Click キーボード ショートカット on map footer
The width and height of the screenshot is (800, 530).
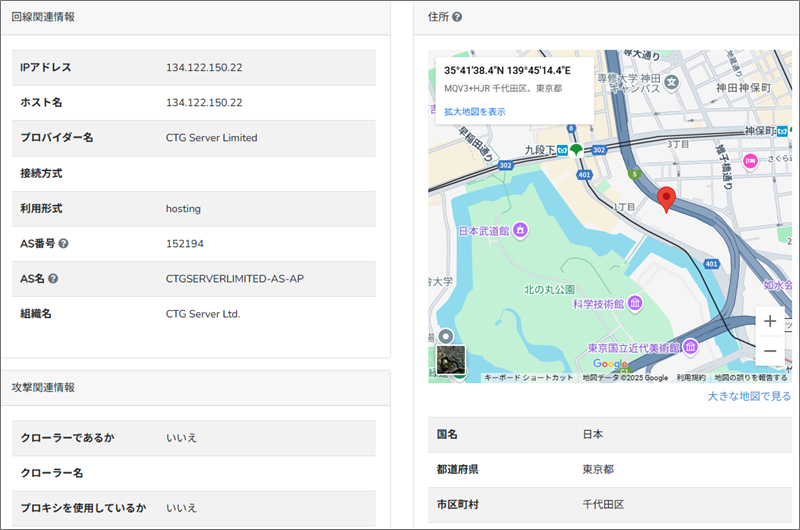tap(528, 377)
